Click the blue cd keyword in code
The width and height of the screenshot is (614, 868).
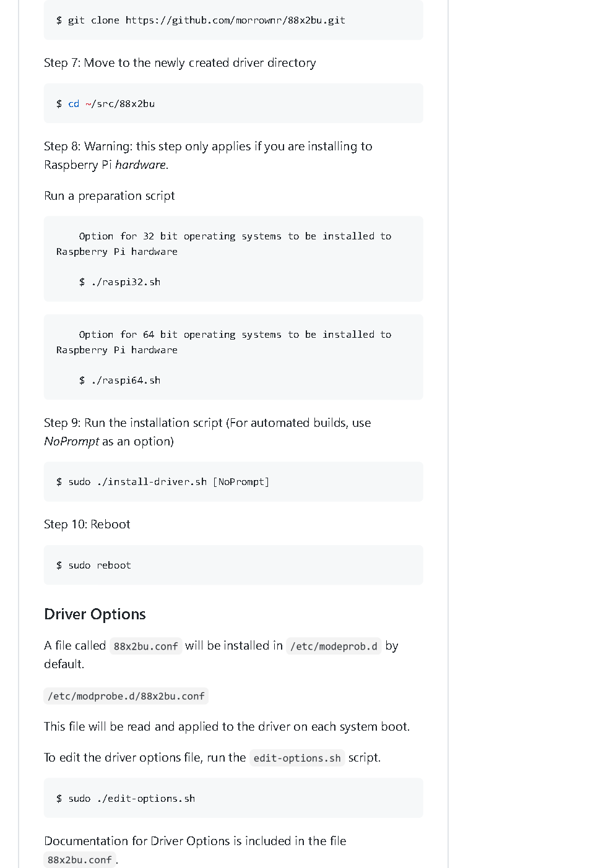tap(74, 104)
